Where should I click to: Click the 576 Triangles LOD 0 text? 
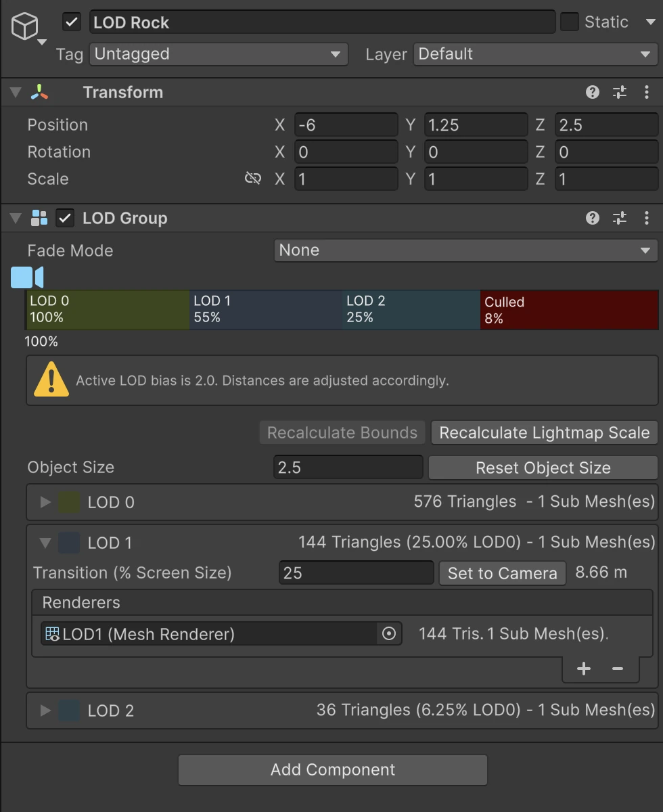click(x=465, y=501)
